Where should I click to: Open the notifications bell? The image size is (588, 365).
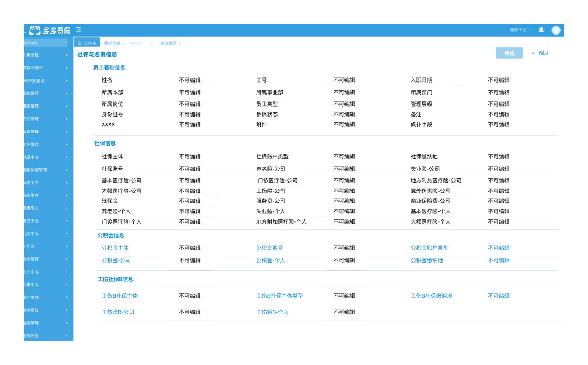(x=541, y=29)
